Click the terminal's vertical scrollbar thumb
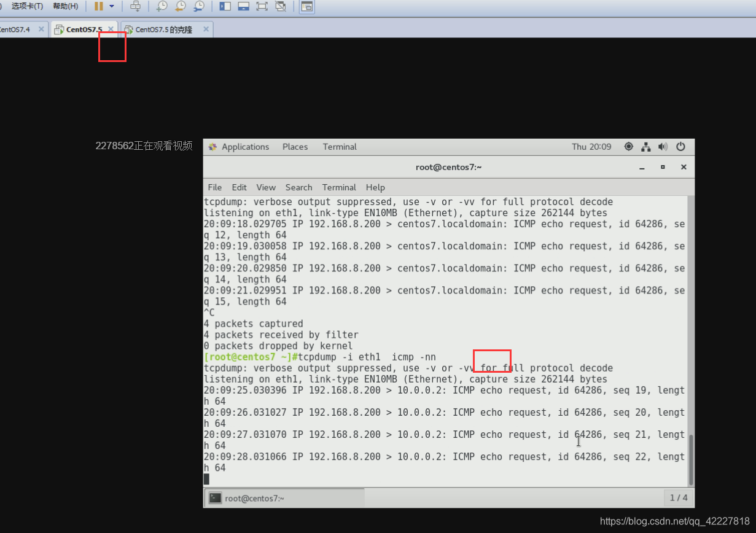 pos(691,459)
